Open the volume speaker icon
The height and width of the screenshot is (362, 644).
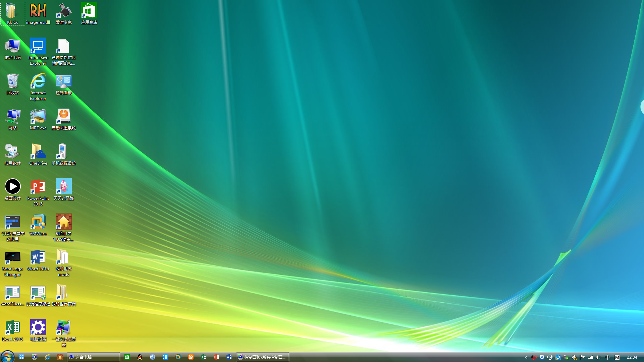pos(598,357)
